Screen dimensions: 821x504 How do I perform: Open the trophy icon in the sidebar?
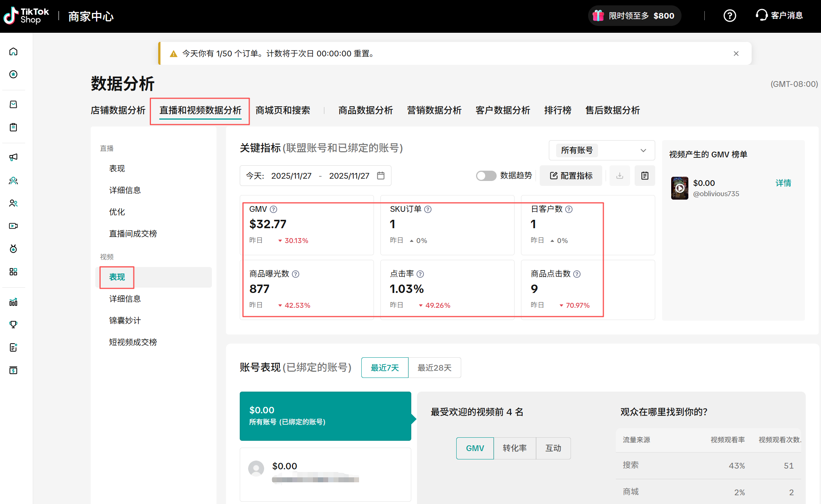[13, 325]
